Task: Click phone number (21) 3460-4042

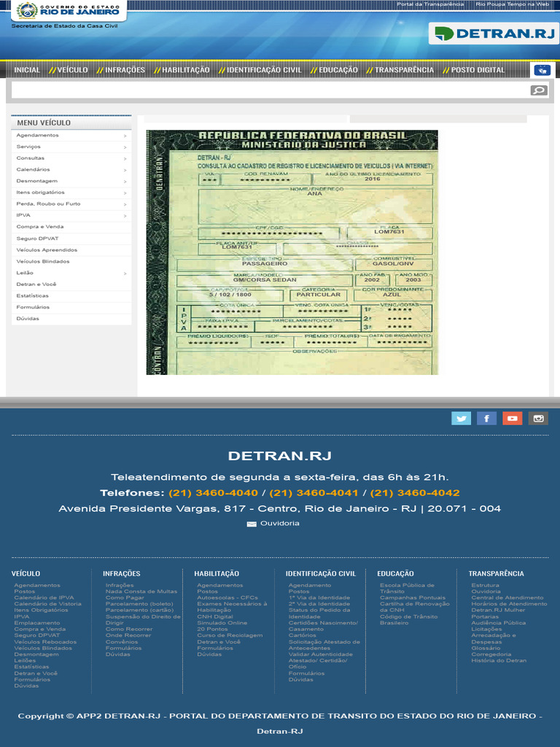Action: [415, 493]
